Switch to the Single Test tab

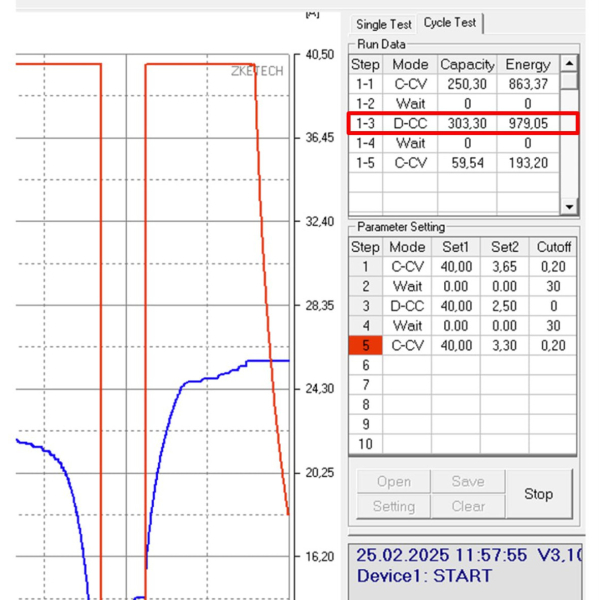tap(383, 24)
